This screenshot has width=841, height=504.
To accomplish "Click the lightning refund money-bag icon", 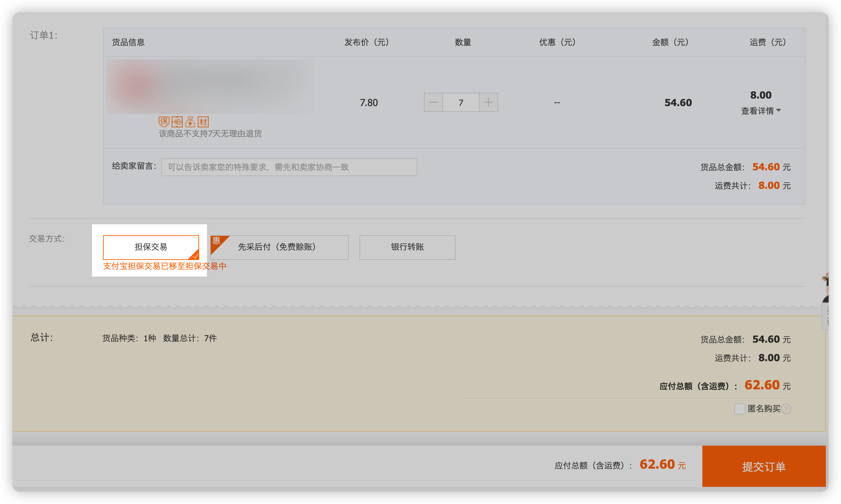I will [x=190, y=122].
